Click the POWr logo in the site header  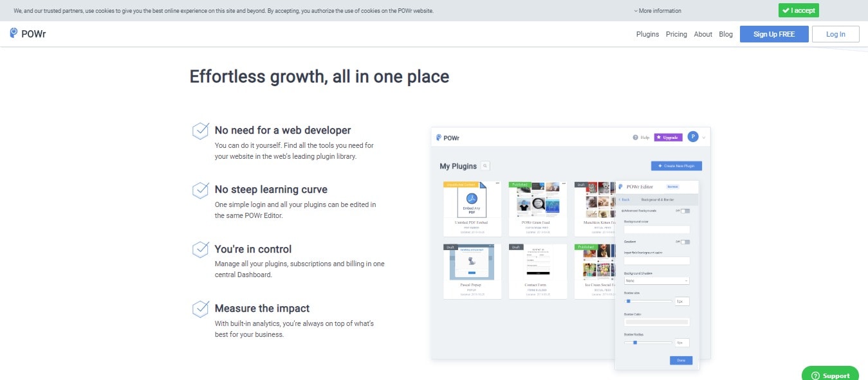(x=28, y=33)
